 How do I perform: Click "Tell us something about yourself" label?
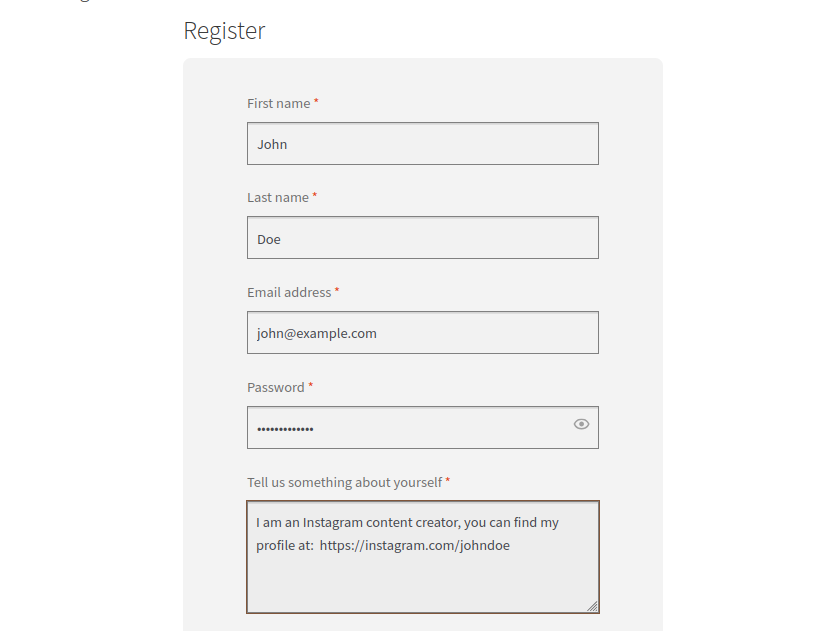[345, 482]
